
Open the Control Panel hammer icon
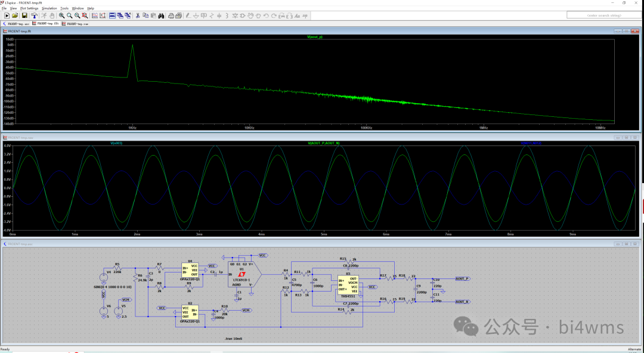pyautogui.click(x=35, y=16)
